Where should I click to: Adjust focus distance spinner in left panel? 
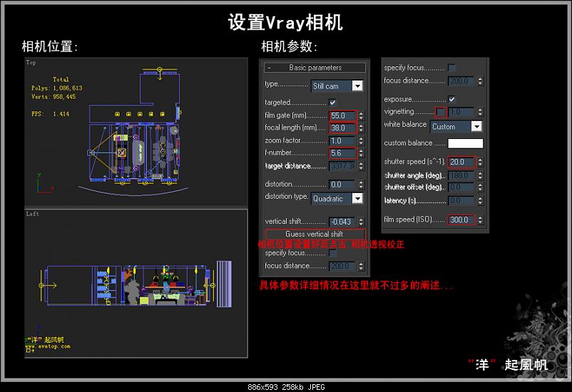(361, 266)
